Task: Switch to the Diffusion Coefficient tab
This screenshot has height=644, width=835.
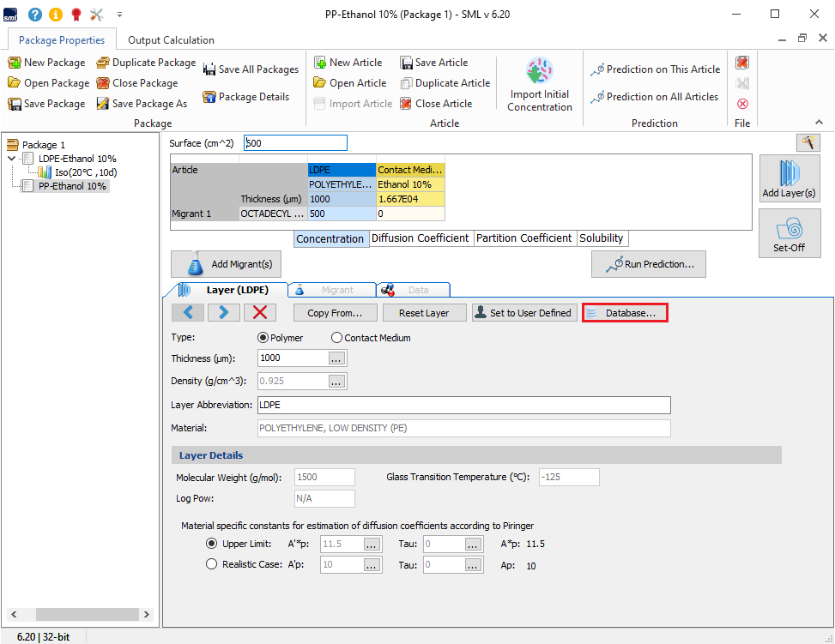Action: [x=420, y=238]
